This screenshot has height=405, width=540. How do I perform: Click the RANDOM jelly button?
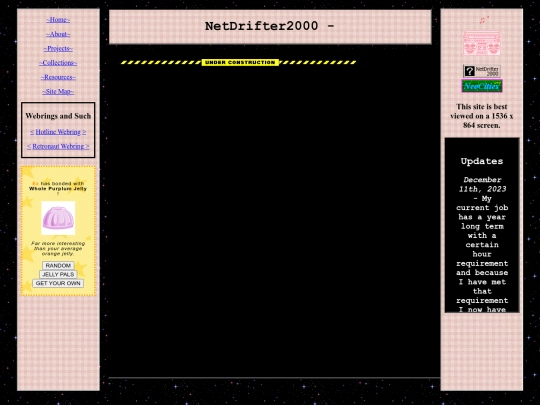(58, 266)
